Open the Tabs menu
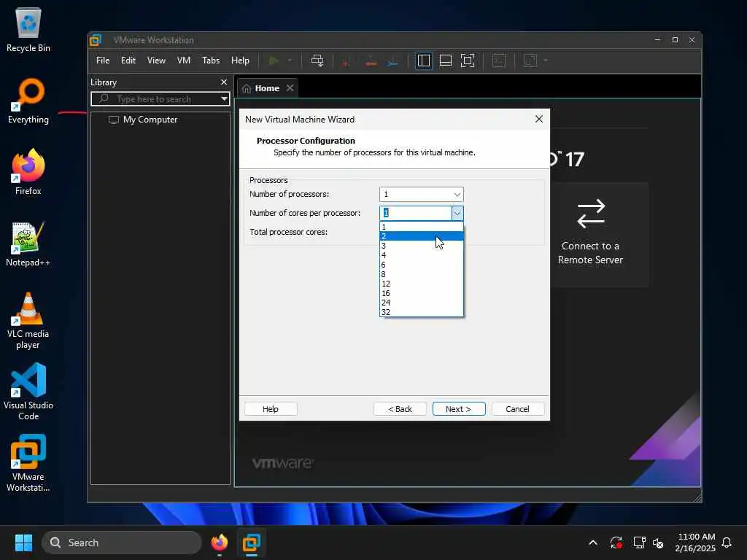 (x=211, y=61)
